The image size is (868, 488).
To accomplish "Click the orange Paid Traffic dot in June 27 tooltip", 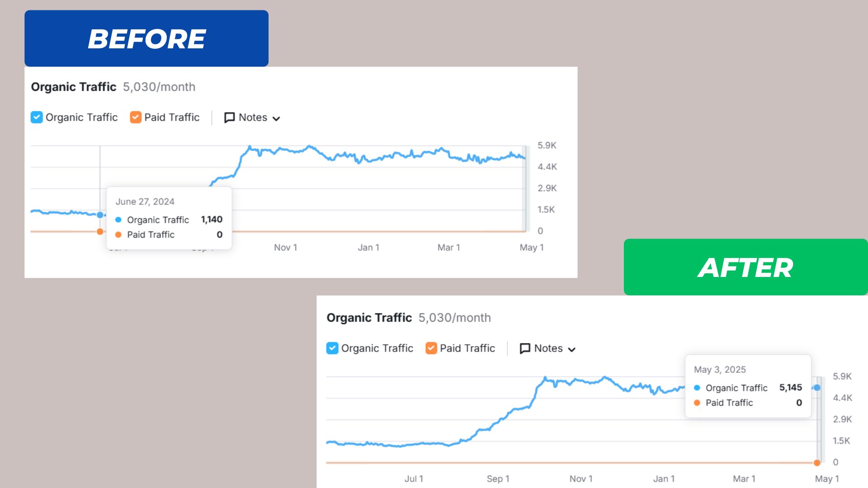I will [118, 235].
